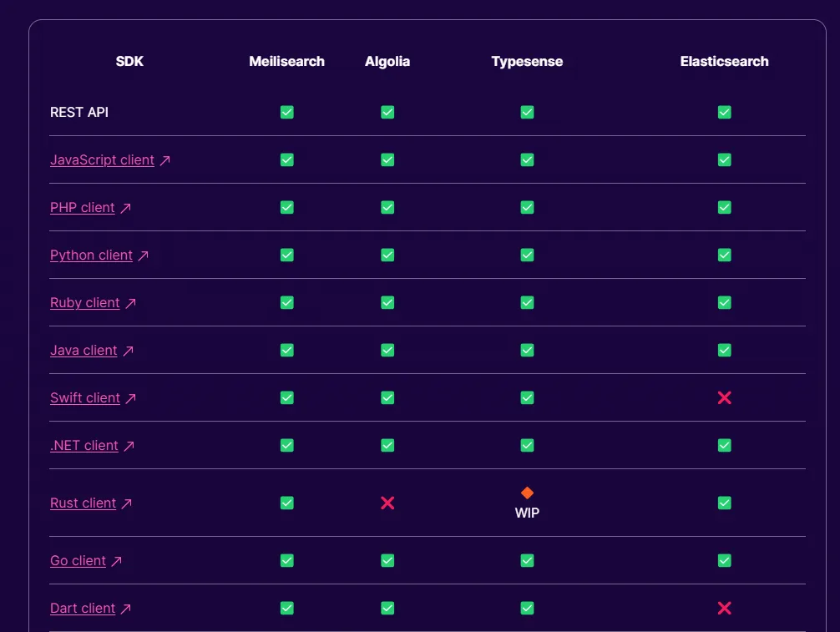Click the red X for Algolia Rust client
This screenshot has width=840, height=632.
click(387, 503)
